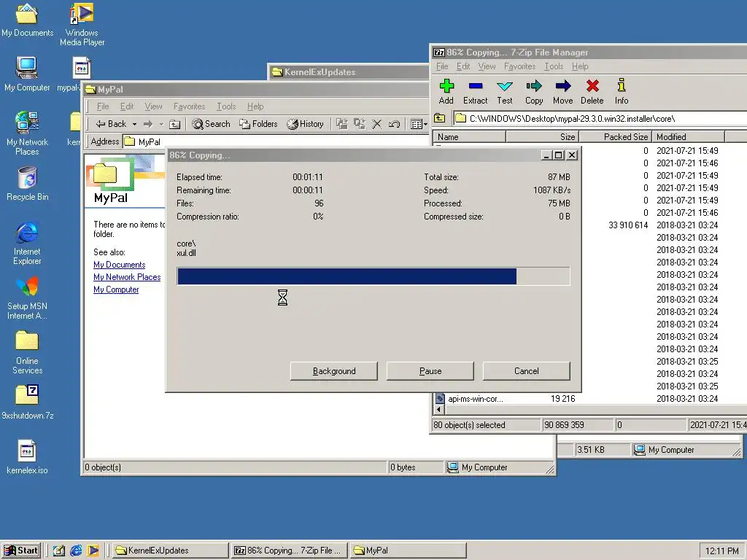The width and height of the screenshot is (747, 560).
Task: Open Forward history dropdown arrow in MyPal
Action: (x=161, y=124)
